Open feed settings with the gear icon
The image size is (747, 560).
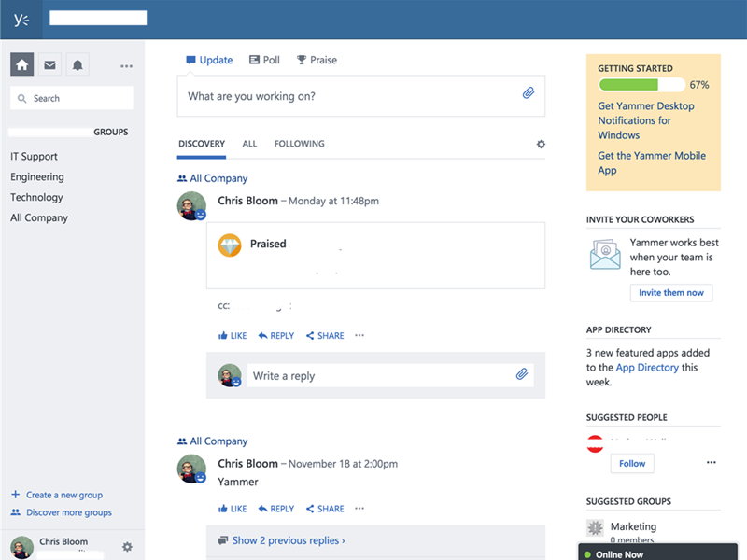coord(540,145)
